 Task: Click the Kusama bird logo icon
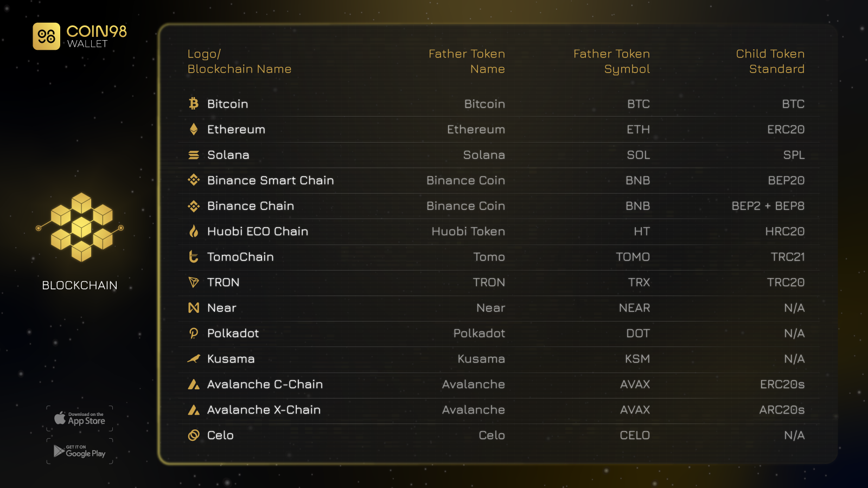(194, 359)
